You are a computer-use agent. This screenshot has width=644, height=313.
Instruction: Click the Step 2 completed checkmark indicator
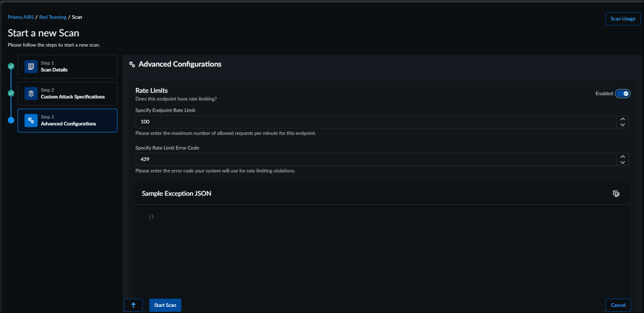click(x=11, y=93)
